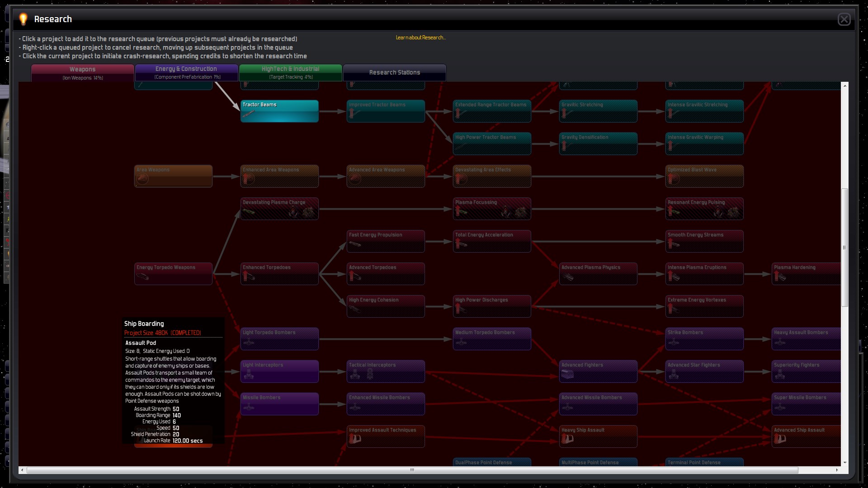The image size is (868, 488).
Task: Click the Heavy Ship Assault icon
Action: point(567,439)
